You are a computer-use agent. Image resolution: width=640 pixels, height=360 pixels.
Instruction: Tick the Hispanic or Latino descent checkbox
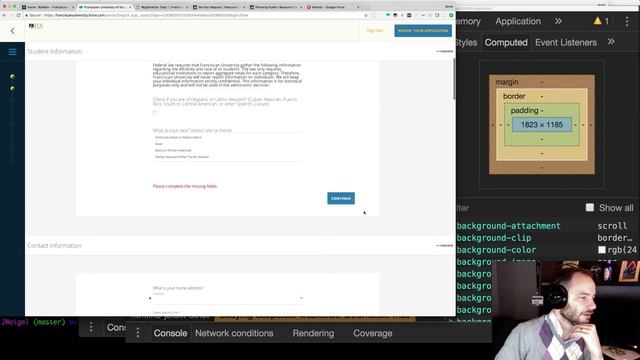(155, 112)
